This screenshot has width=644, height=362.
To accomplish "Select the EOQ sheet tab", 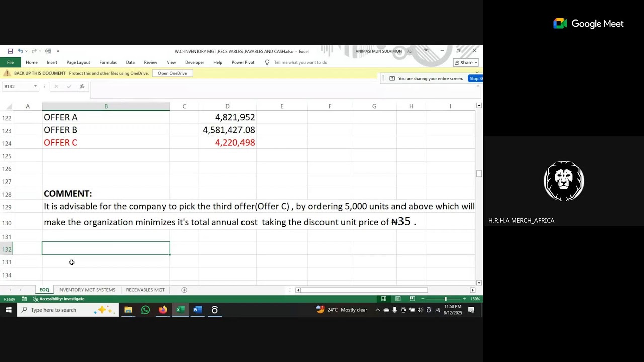I will click(44, 290).
